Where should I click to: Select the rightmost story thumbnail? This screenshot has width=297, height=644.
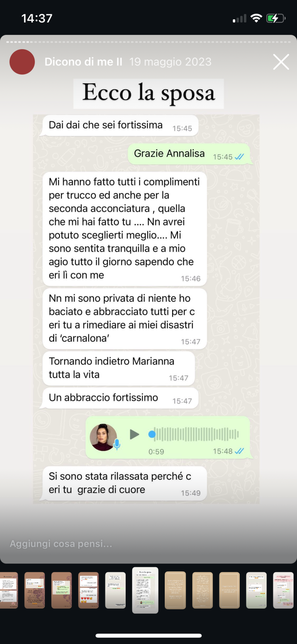pos(283,590)
